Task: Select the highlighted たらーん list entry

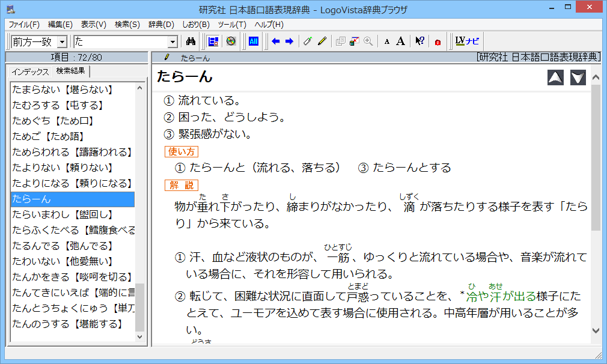Action: pos(73,199)
